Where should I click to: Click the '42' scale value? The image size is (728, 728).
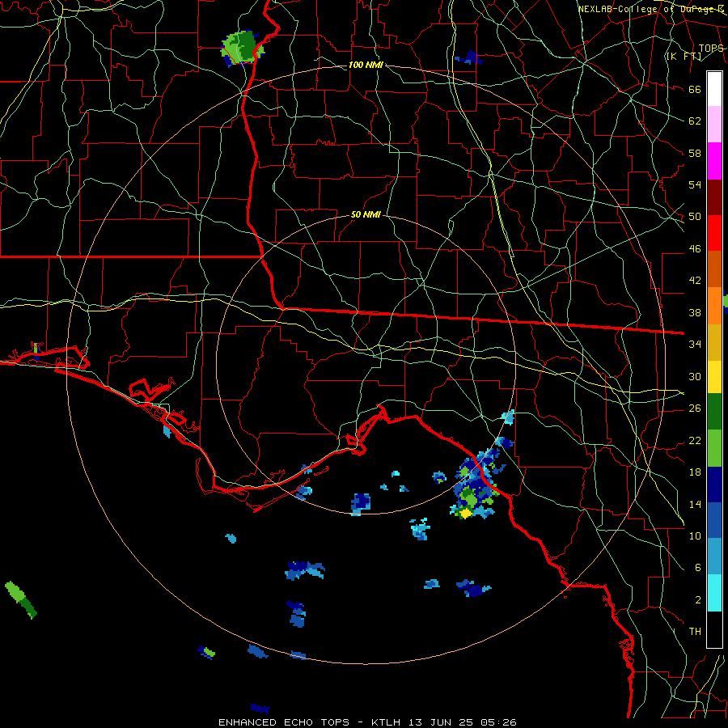695,281
